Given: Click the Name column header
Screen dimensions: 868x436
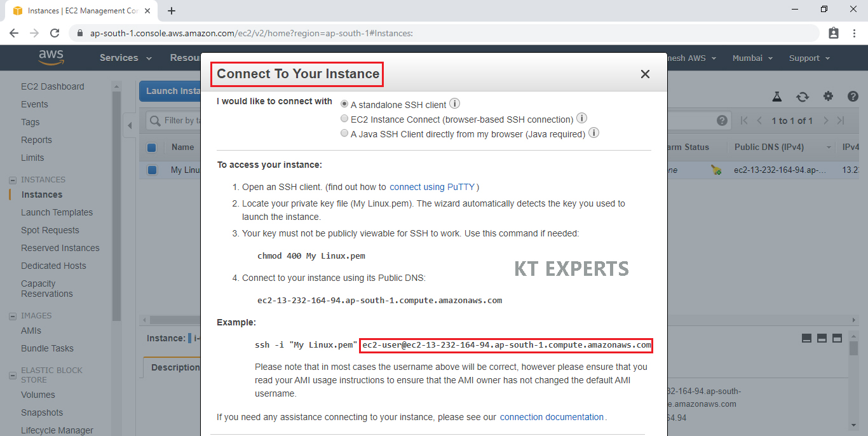Looking at the screenshot, I should pyautogui.click(x=182, y=147).
